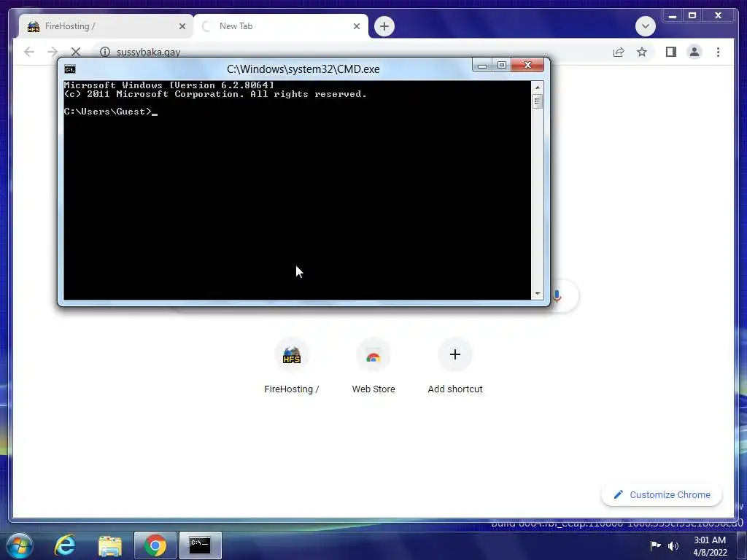Close the FireHosting tab
Image resolution: width=747 pixels, height=560 pixels.
click(182, 26)
